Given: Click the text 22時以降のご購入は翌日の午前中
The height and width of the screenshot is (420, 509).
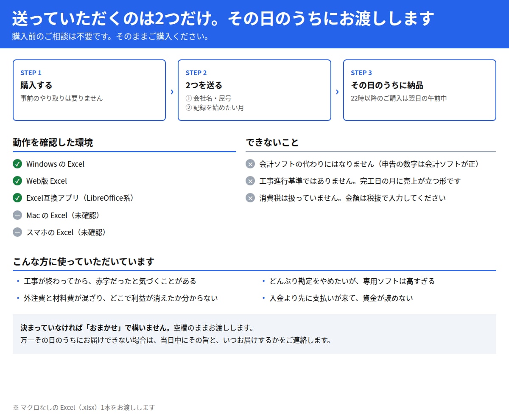Looking at the screenshot, I should point(399,98).
